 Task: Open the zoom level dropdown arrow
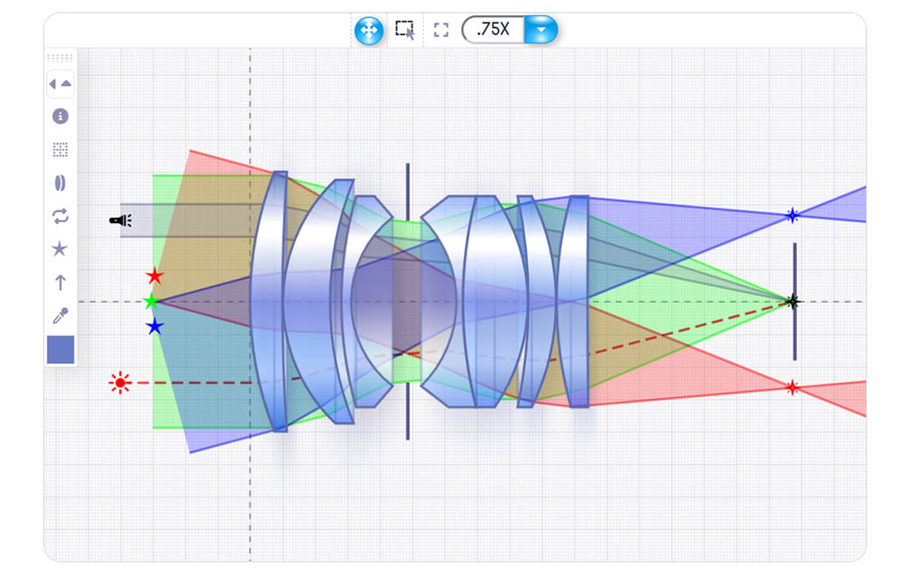[541, 30]
